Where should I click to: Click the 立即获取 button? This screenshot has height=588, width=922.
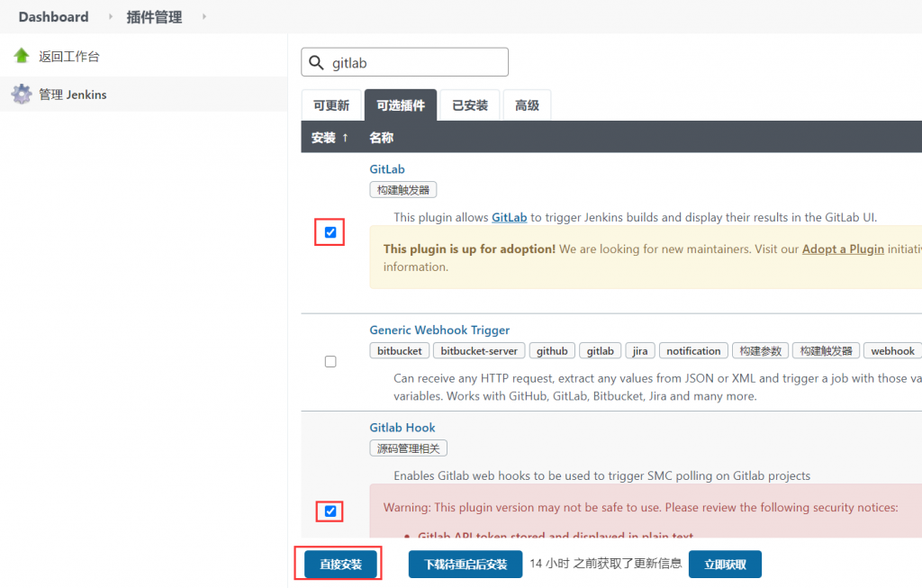[725, 565]
